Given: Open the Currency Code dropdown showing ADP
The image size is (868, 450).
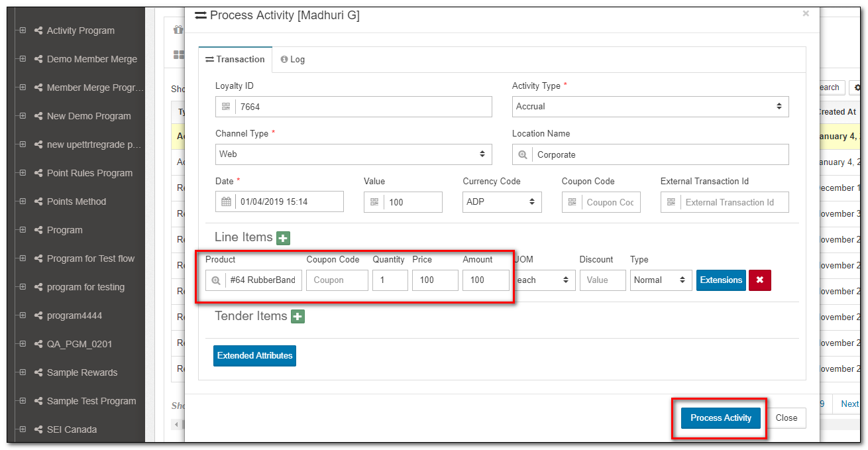Looking at the screenshot, I should 502,202.
